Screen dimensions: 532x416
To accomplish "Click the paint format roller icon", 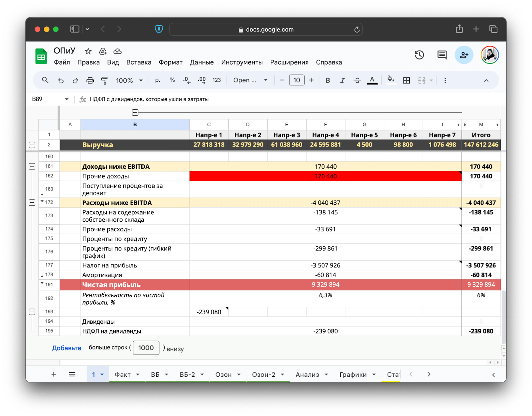I will click(x=104, y=80).
